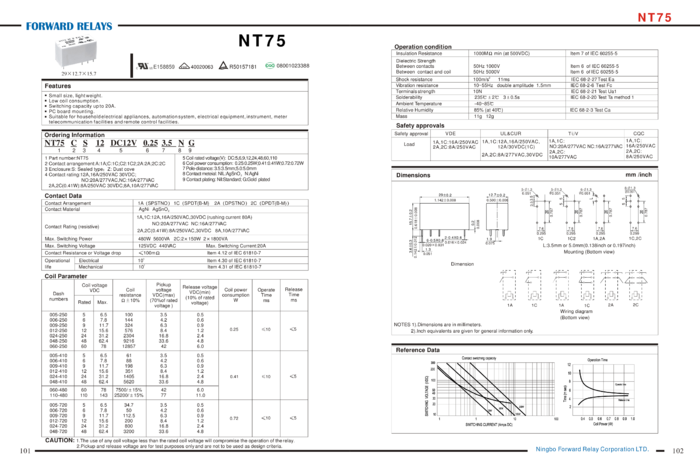Image resolution: width=700 pixels, height=475 pixels.
Task: Click the Dimensions section heading
Action: (413, 175)
